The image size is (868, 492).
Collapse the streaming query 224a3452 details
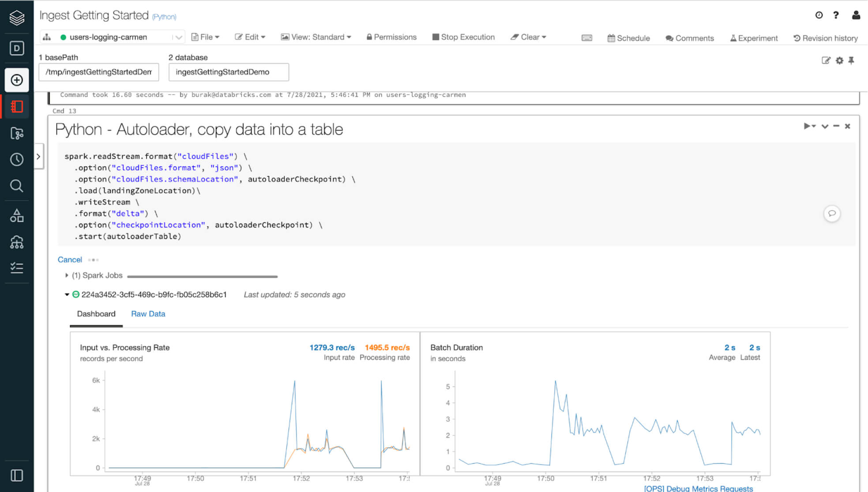[x=67, y=294]
